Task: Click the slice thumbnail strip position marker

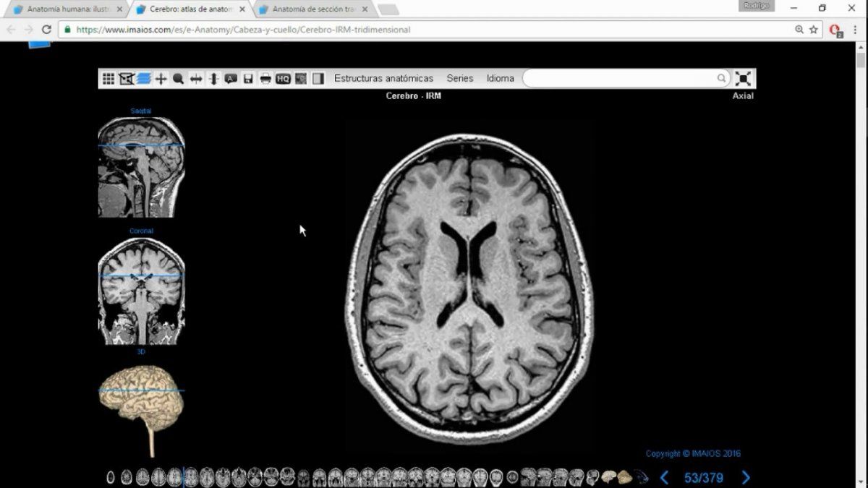Action: (x=184, y=477)
